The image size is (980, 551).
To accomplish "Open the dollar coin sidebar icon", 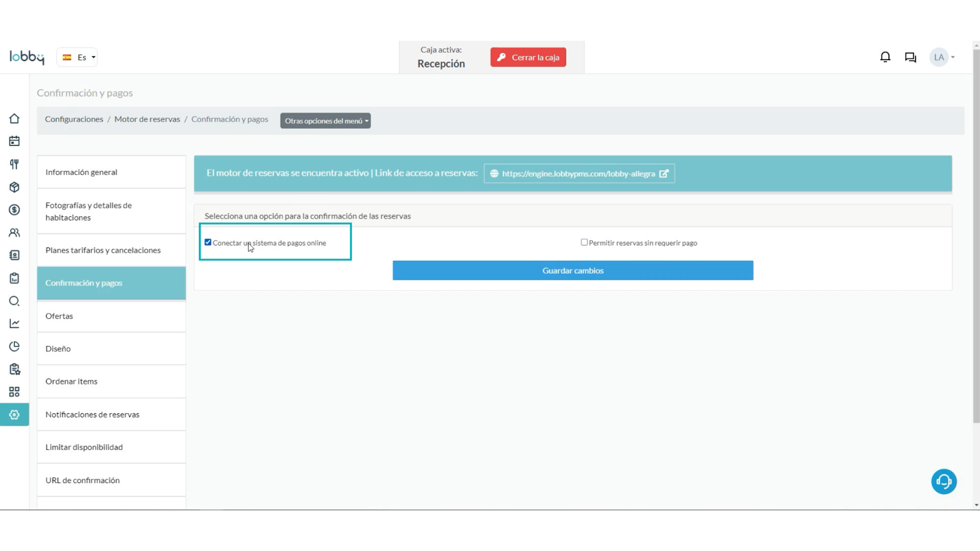I will coord(14,210).
